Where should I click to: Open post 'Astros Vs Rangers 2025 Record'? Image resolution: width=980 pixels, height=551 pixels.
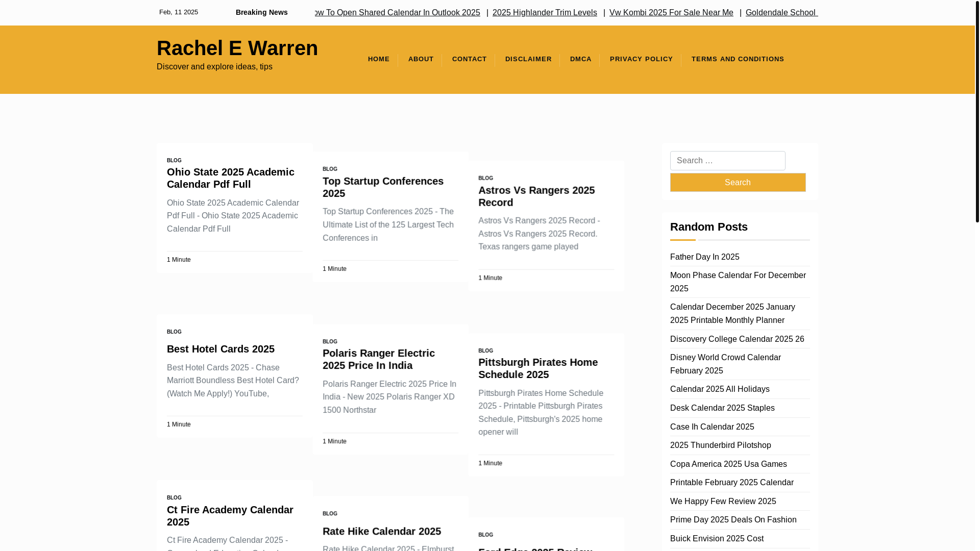[x=536, y=196]
